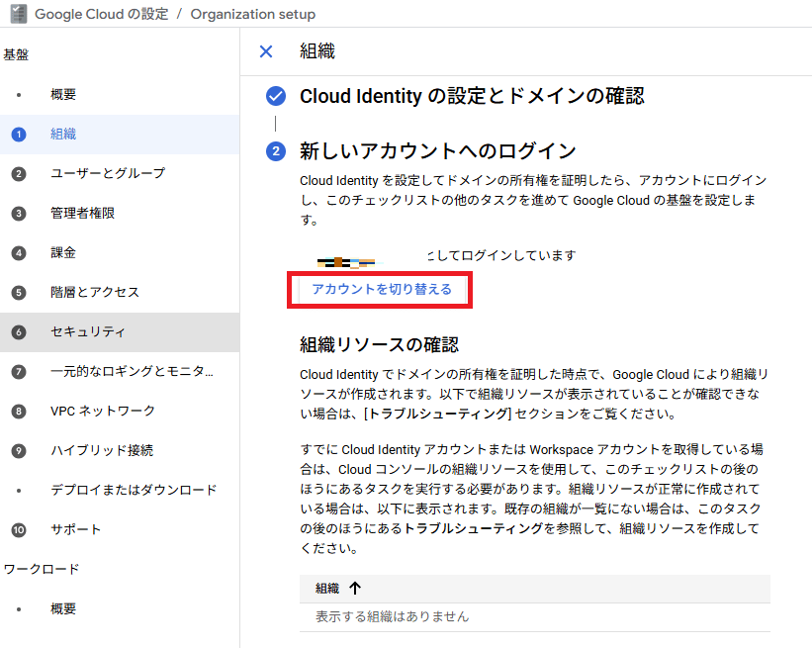This screenshot has width=812, height=648.
Task: Click the 組織 column header
Action: coord(327,589)
